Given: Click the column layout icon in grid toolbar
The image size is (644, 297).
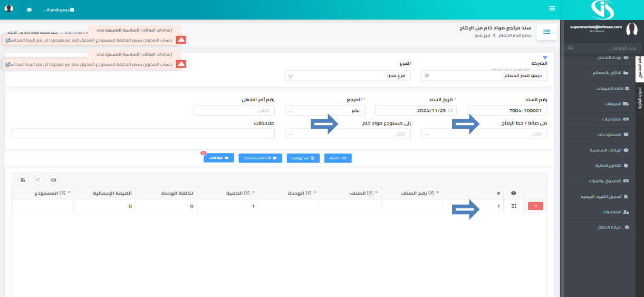Looking at the screenshot, I should click(x=23, y=180).
